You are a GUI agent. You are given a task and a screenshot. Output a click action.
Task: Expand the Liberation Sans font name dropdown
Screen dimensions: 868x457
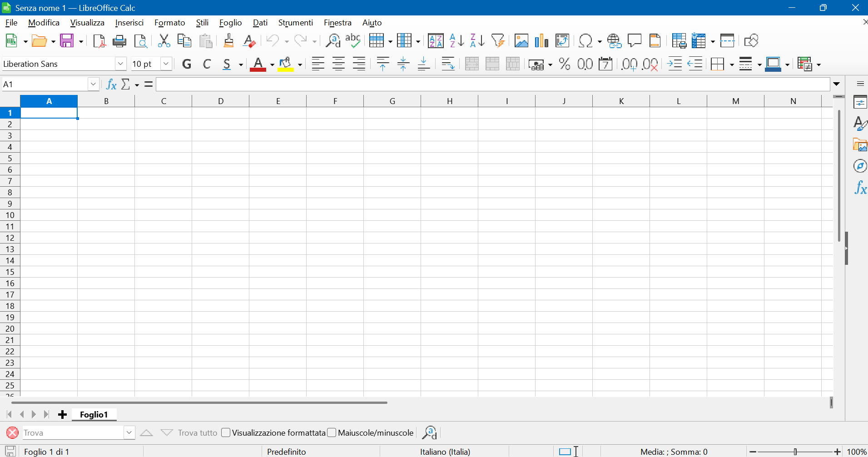120,64
